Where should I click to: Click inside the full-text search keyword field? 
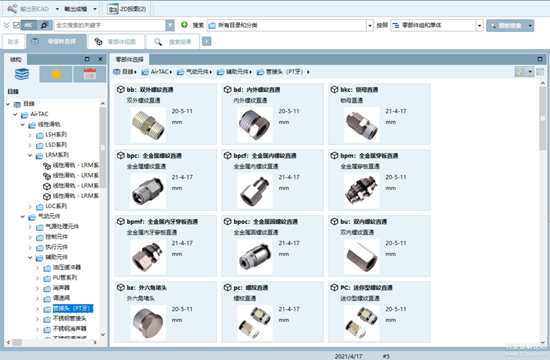[110, 25]
